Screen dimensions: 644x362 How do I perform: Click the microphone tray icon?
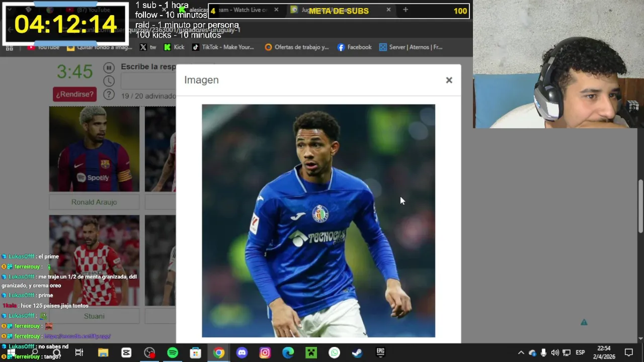point(543,352)
